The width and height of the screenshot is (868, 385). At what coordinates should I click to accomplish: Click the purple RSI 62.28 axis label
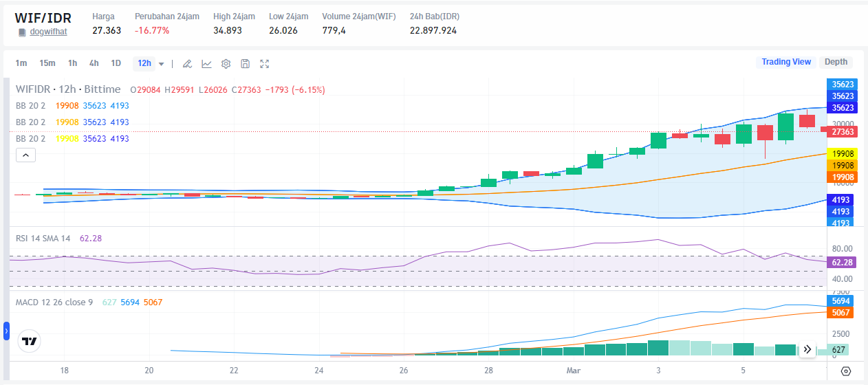842,263
